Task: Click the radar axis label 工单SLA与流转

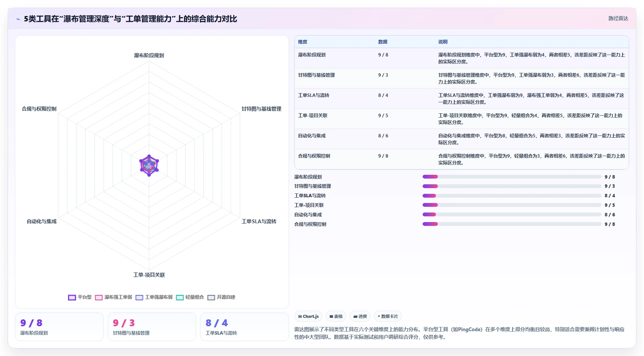Action: click(x=259, y=221)
